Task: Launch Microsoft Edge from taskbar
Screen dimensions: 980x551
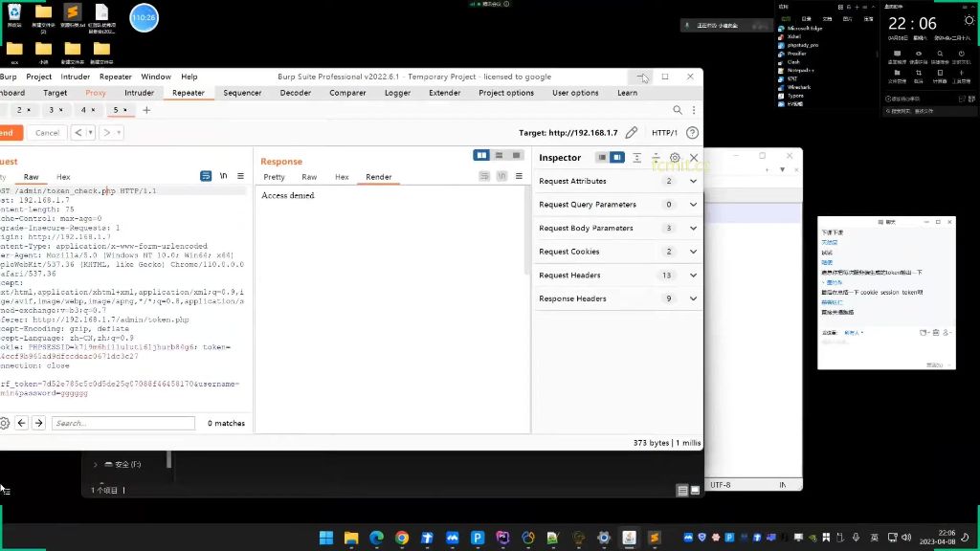Action: [x=377, y=538]
